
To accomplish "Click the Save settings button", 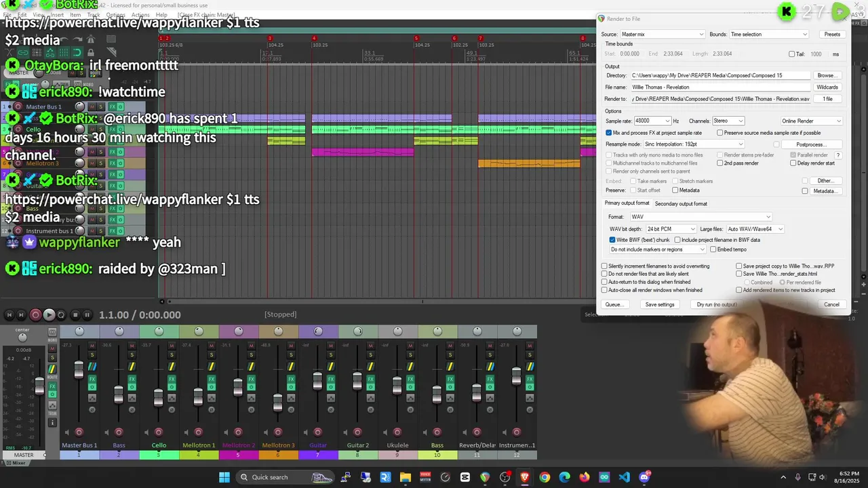I will tap(660, 304).
